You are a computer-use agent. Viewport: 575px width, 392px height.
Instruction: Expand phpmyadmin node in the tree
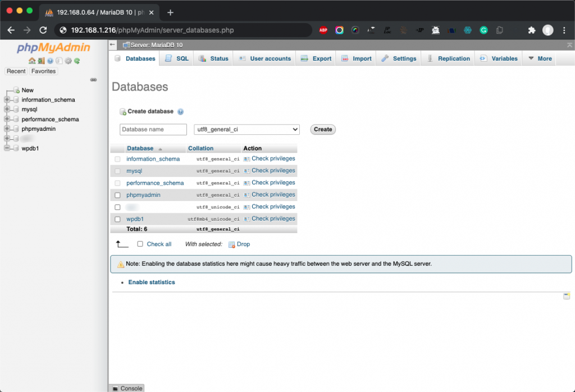point(7,129)
